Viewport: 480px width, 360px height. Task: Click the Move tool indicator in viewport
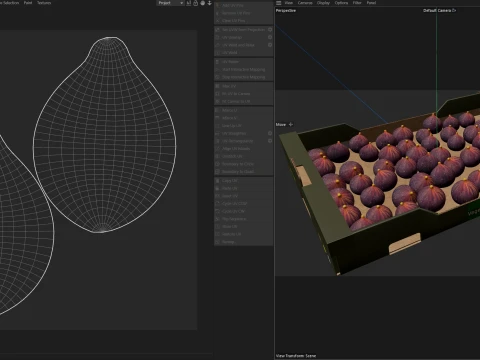click(x=284, y=124)
